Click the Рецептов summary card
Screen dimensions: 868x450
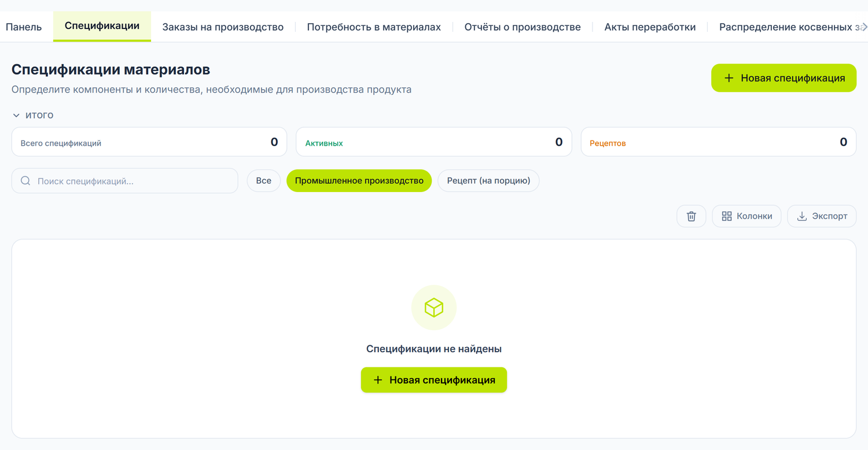(719, 142)
